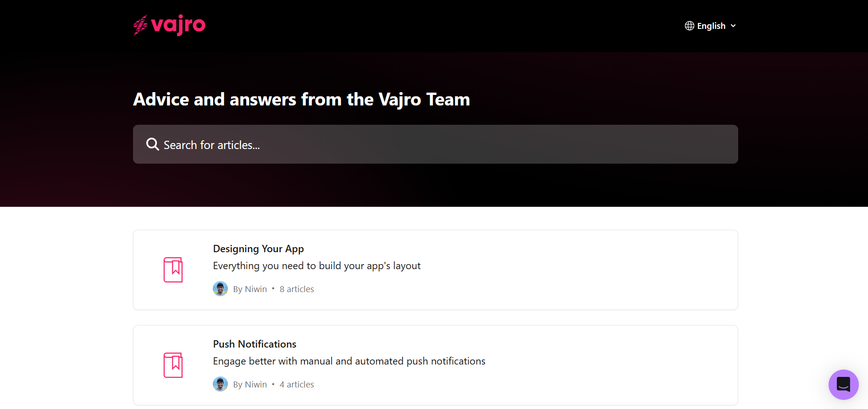The width and height of the screenshot is (868, 409).
Task: Open the chat messenger launcher
Action: click(x=843, y=384)
